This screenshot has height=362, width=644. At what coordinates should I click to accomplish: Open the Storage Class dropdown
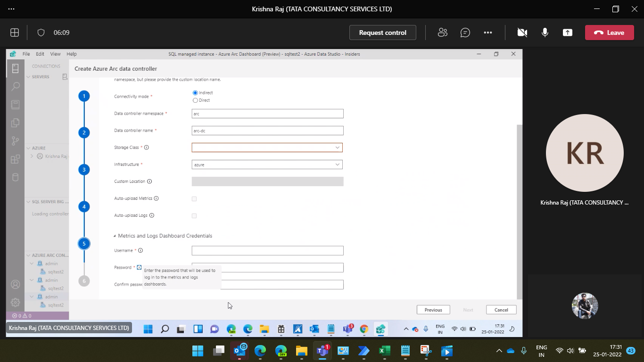click(x=338, y=147)
